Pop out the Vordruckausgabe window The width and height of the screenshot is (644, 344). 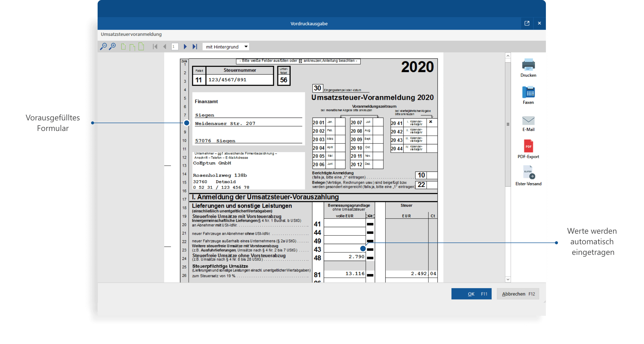pos(527,23)
